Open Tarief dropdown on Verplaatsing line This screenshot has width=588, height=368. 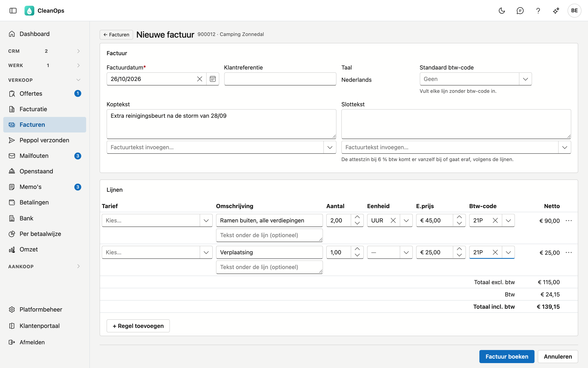pos(206,252)
